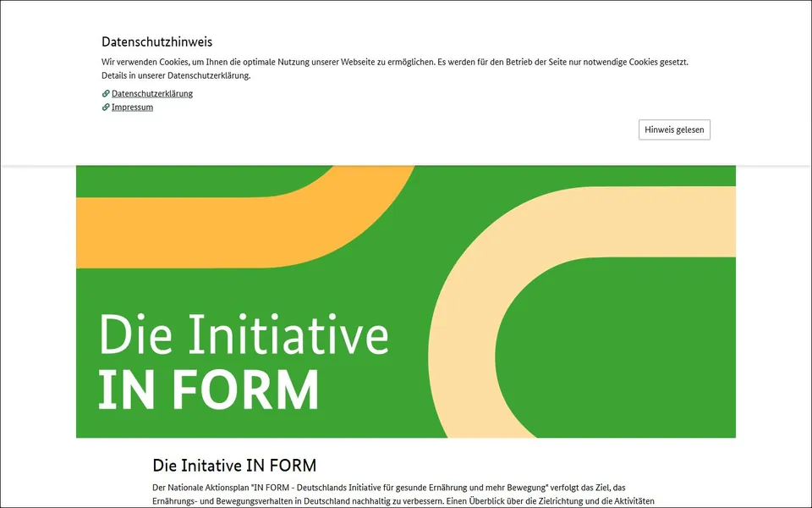Screen dimensions: 812x508
Task: Open the Datenschutzerklärung link
Action: (x=152, y=93)
